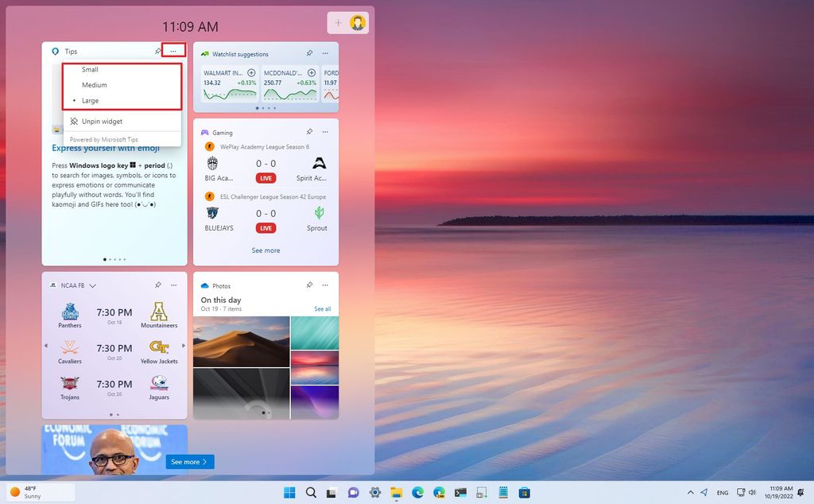Select Medium widget size
The height and width of the screenshot is (504, 814).
[94, 85]
